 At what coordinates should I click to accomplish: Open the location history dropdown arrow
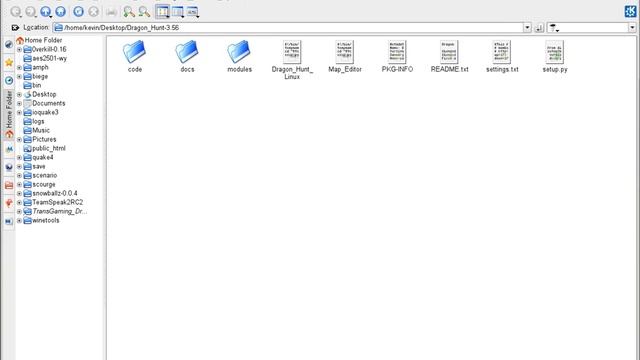527,28
